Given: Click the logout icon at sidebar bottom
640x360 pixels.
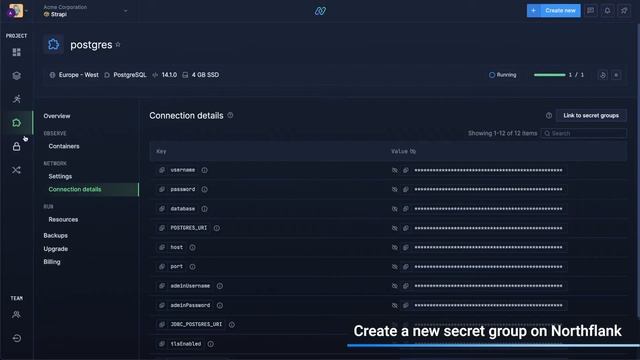Looking at the screenshot, I should coord(16,338).
